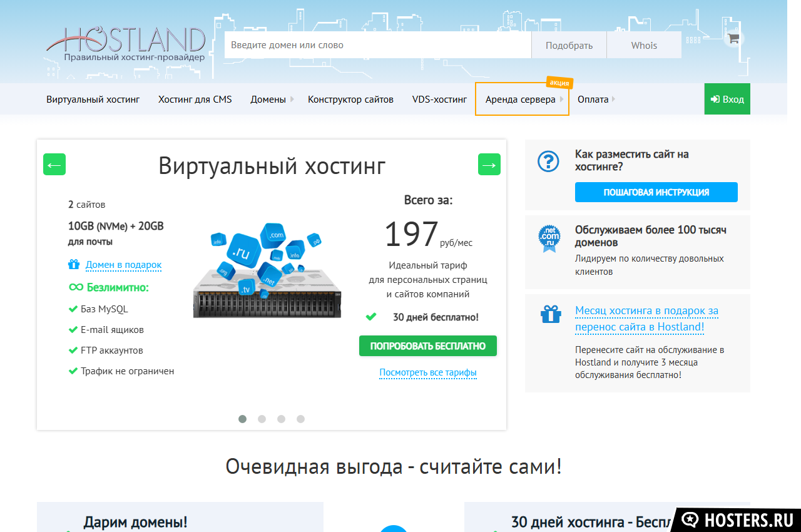This screenshot has height=532, width=801.
Task: Click the gift icon beside hosting transfer offer
Action: pos(551,314)
